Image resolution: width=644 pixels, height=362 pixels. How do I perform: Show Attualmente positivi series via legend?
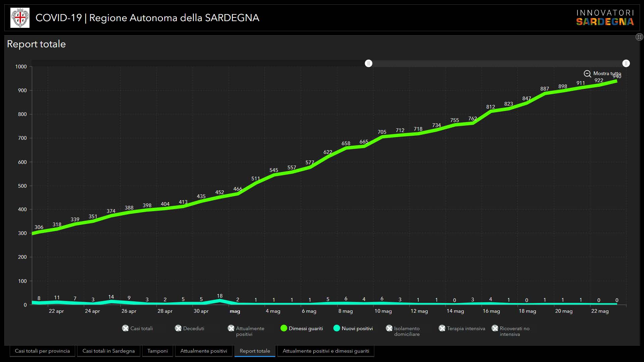(231, 328)
